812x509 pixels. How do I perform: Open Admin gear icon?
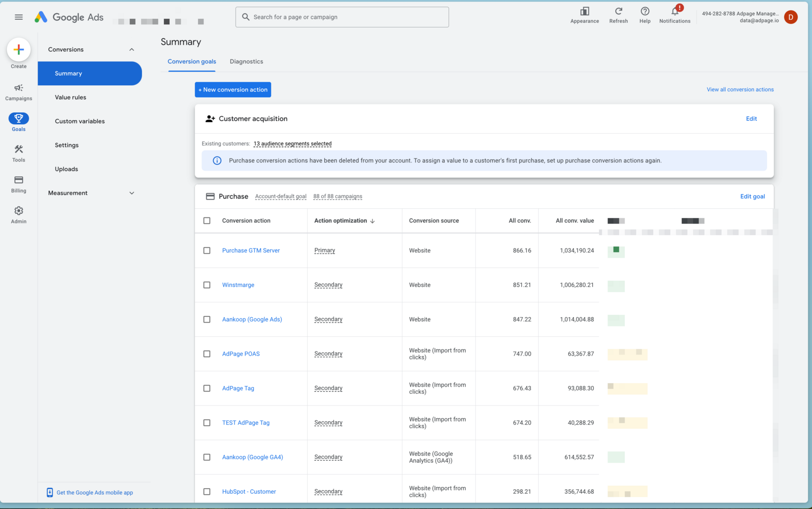19,211
